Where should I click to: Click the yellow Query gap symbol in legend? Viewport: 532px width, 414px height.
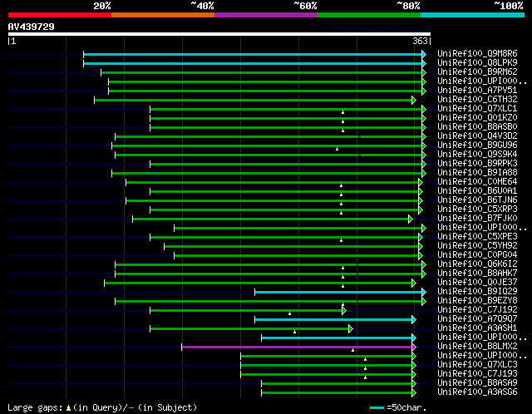[x=68, y=407]
